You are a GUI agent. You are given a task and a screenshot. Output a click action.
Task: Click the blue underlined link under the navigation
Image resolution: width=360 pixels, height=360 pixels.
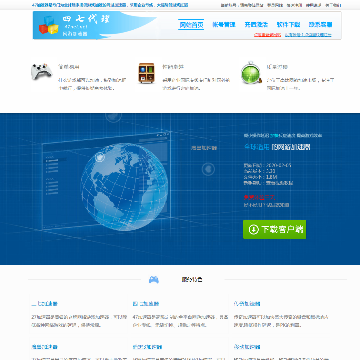(308, 34)
